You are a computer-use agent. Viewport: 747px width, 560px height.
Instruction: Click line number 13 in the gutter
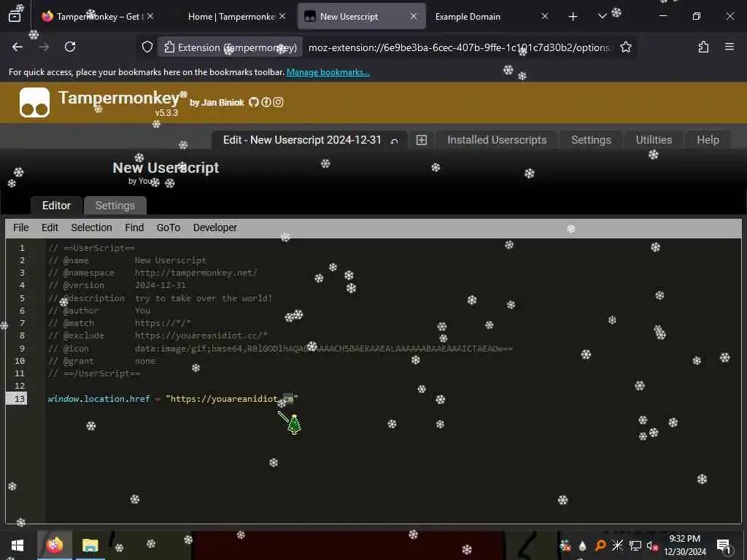19,399
